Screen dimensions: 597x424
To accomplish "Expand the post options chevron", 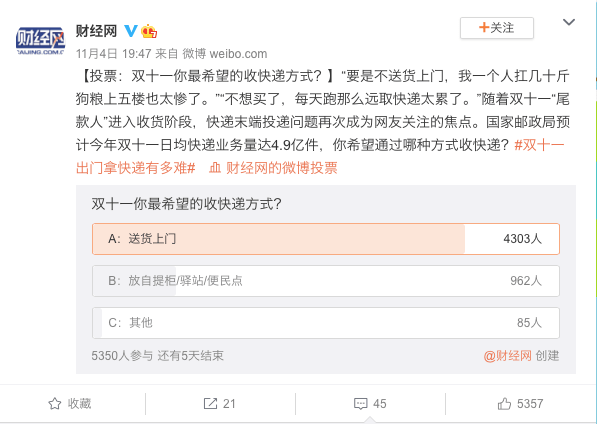I will click(568, 22).
